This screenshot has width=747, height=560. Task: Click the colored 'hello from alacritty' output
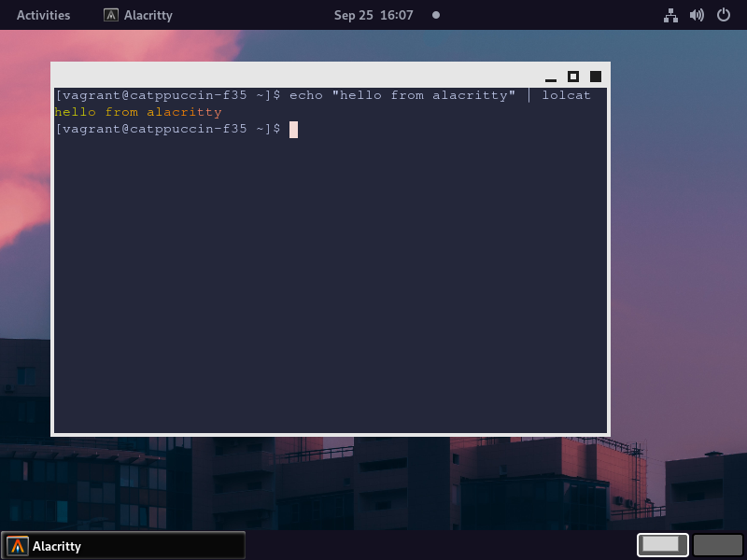point(138,112)
